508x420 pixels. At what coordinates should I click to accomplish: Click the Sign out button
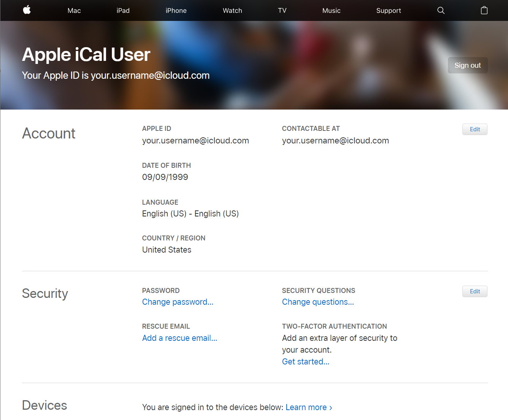click(x=468, y=65)
